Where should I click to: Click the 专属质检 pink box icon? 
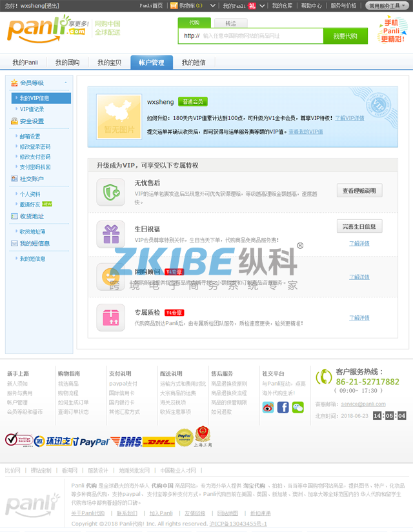(x=111, y=317)
